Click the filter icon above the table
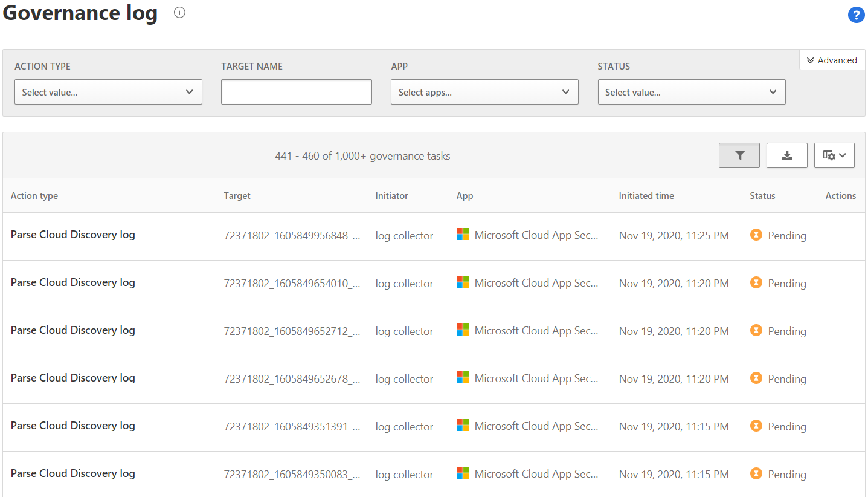The width and height of the screenshot is (868, 497). coord(739,155)
